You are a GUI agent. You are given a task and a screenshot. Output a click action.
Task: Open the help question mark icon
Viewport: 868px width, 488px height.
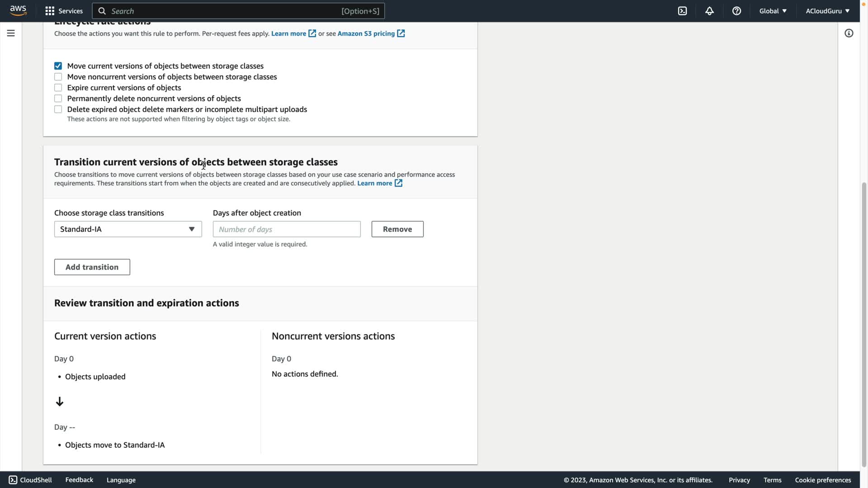[736, 11]
